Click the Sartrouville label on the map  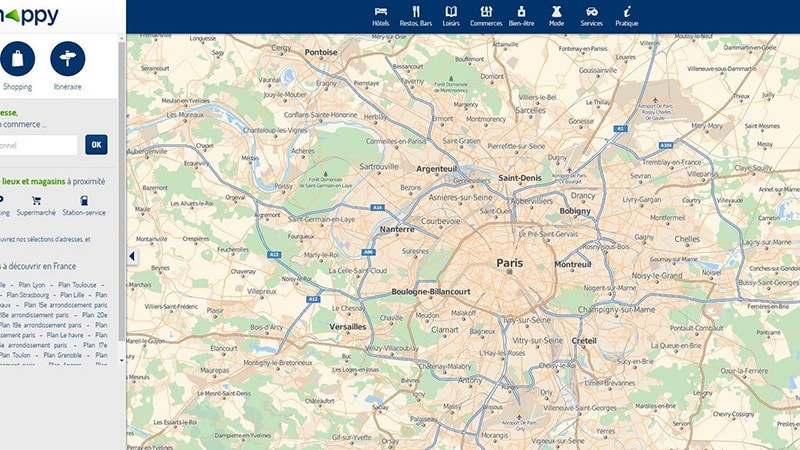pyautogui.click(x=379, y=167)
